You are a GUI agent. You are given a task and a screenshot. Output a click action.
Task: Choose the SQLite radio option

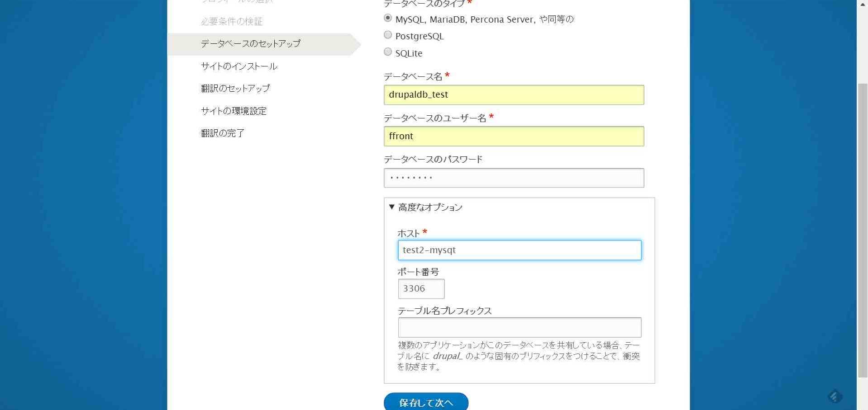(x=388, y=52)
